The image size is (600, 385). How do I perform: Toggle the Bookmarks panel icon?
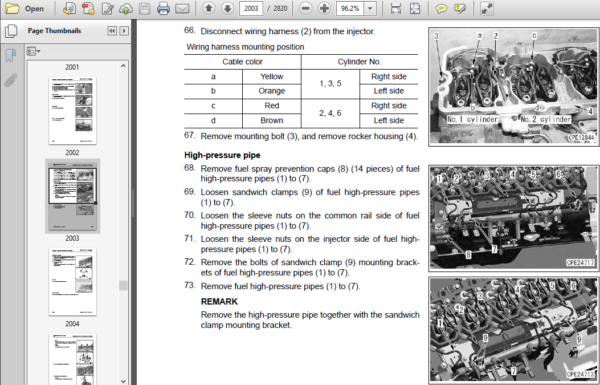[x=11, y=56]
